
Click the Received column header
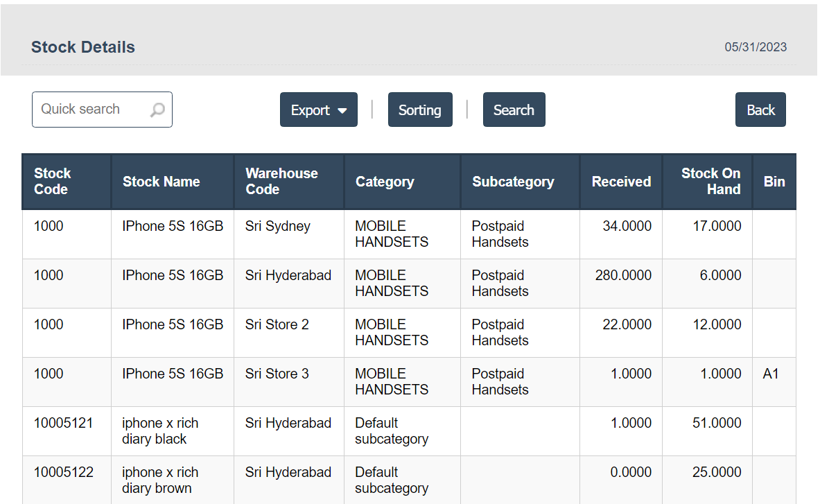click(621, 182)
